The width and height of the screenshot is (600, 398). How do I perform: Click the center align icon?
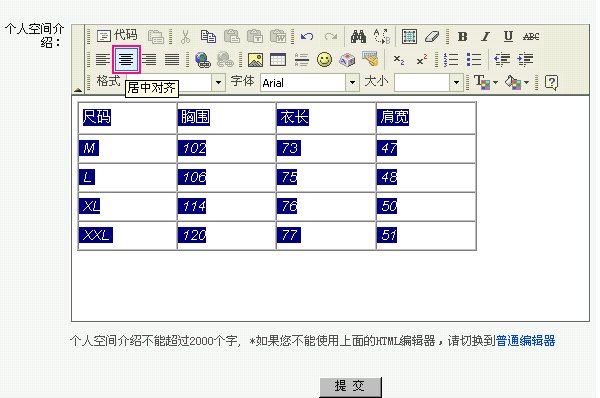(x=126, y=59)
